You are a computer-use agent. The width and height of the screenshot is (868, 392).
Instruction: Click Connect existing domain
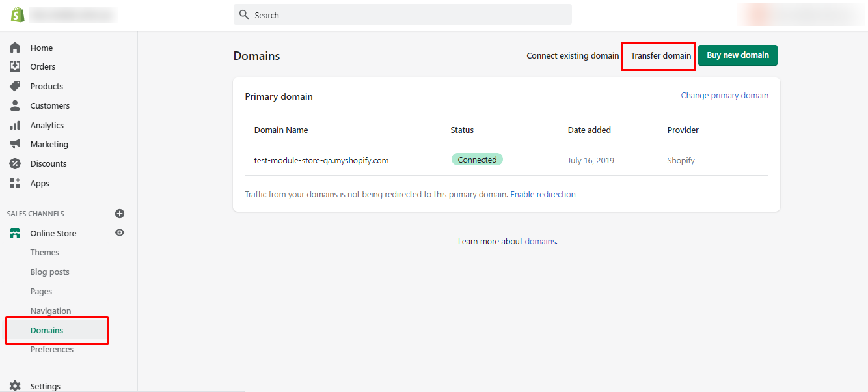click(x=573, y=55)
